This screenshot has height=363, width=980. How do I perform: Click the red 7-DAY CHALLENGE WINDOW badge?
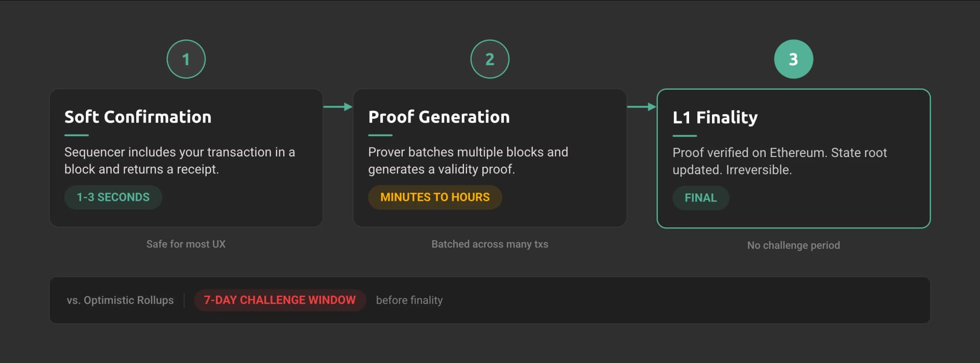click(280, 300)
